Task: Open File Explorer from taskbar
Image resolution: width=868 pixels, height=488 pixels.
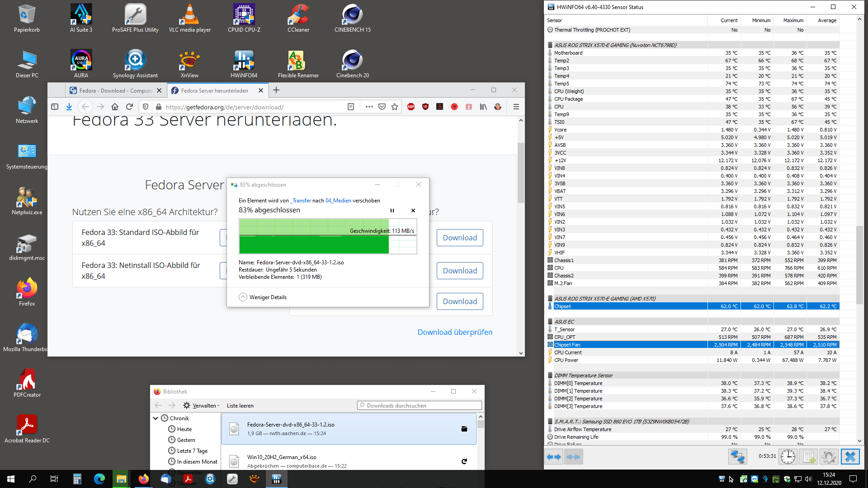Action: click(121, 479)
